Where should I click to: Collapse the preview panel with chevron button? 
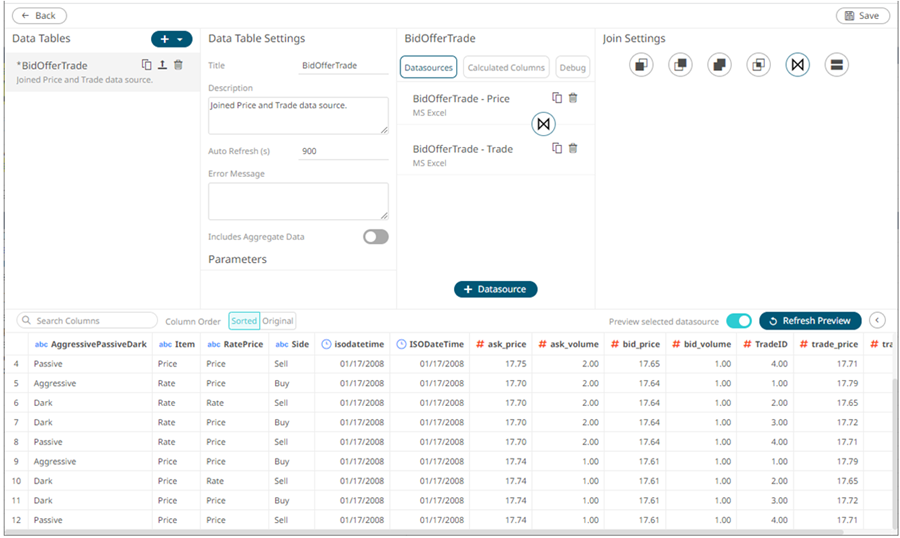click(877, 320)
